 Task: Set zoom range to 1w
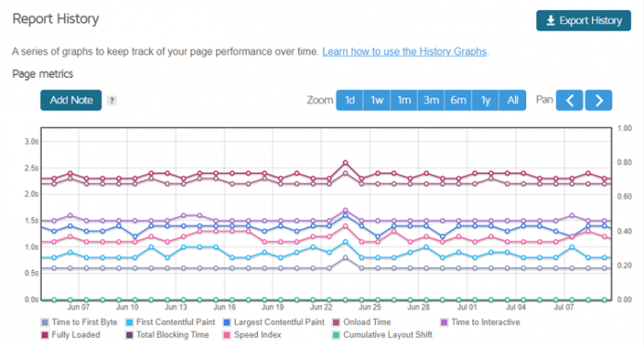click(x=377, y=100)
